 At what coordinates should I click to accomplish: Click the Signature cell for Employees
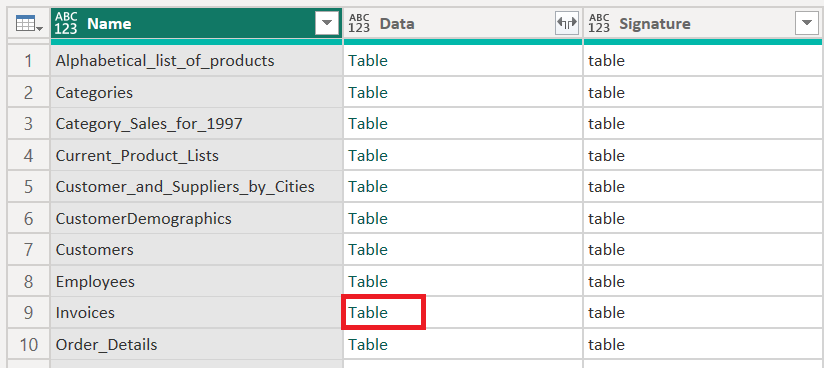(703, 281)
